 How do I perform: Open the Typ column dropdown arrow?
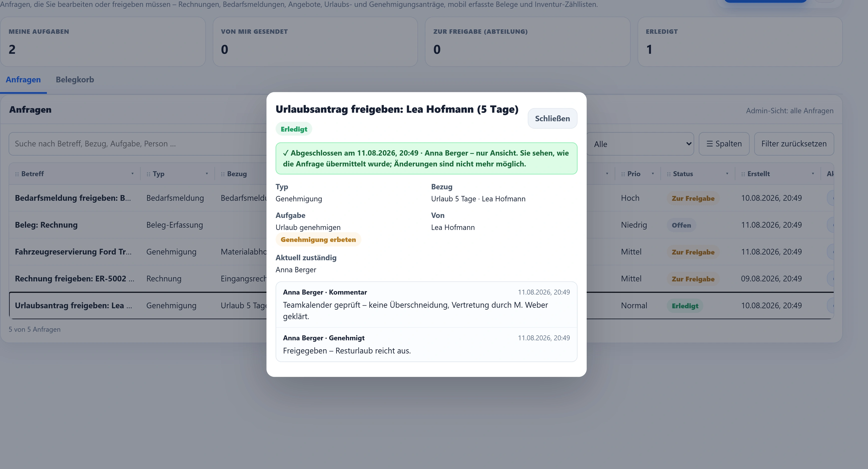[207, 174]
